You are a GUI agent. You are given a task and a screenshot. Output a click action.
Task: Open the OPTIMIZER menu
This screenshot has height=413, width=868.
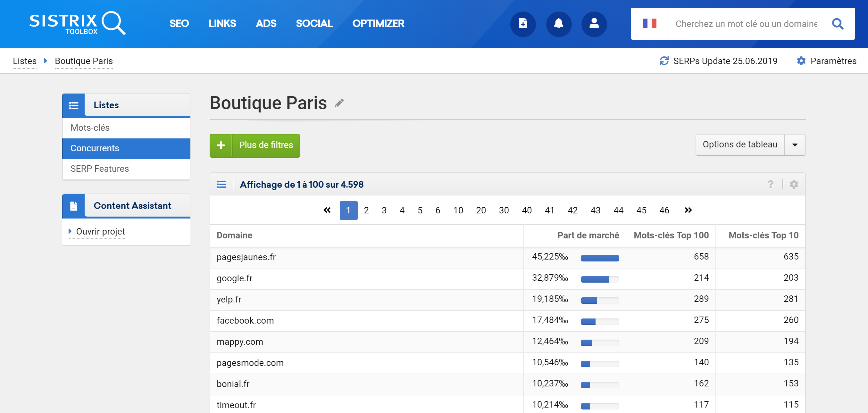click(x=378, y=24)
